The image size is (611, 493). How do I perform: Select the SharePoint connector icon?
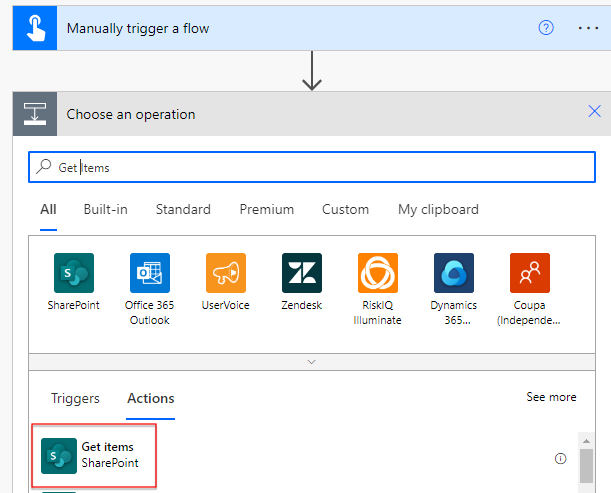[73, 273]
